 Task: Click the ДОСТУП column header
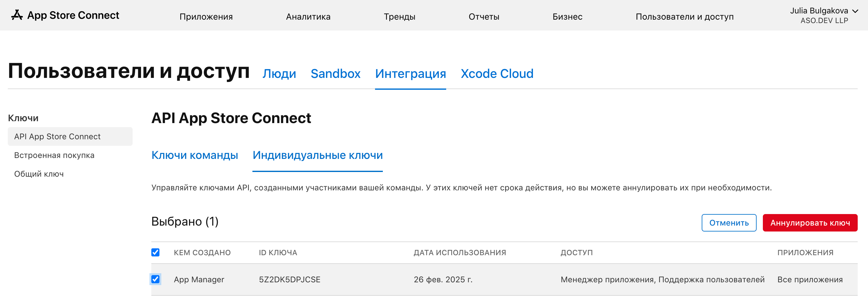click(577, 253)
